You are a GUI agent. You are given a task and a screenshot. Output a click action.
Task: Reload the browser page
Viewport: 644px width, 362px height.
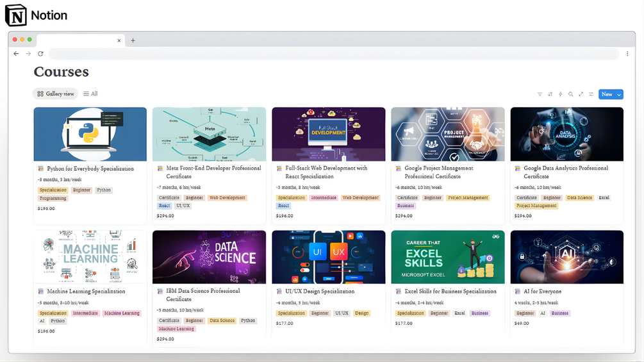click(40, 53)
